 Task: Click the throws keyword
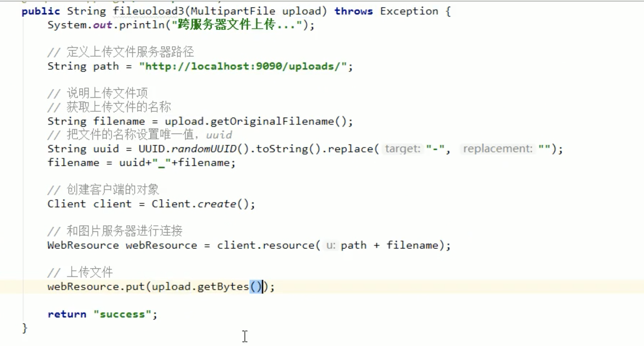(x=354, y=11)
